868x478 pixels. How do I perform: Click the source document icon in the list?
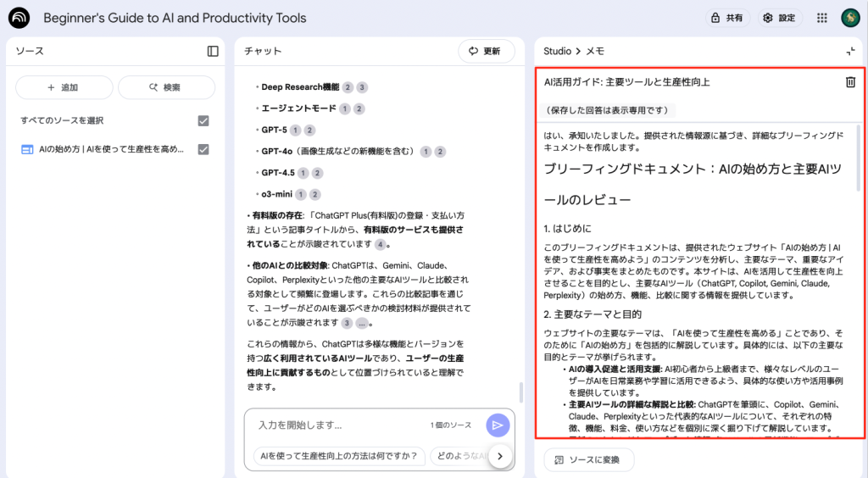26,149
